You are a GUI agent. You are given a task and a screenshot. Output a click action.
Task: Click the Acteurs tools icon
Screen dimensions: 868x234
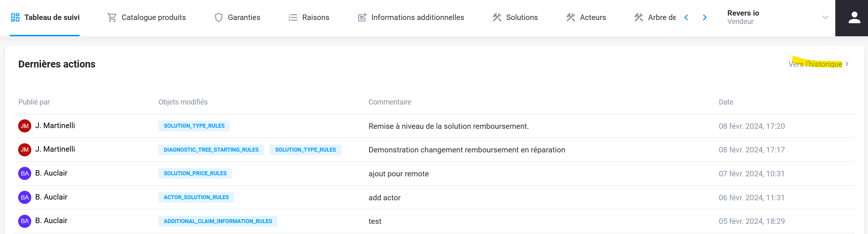[x=571, y=17]
